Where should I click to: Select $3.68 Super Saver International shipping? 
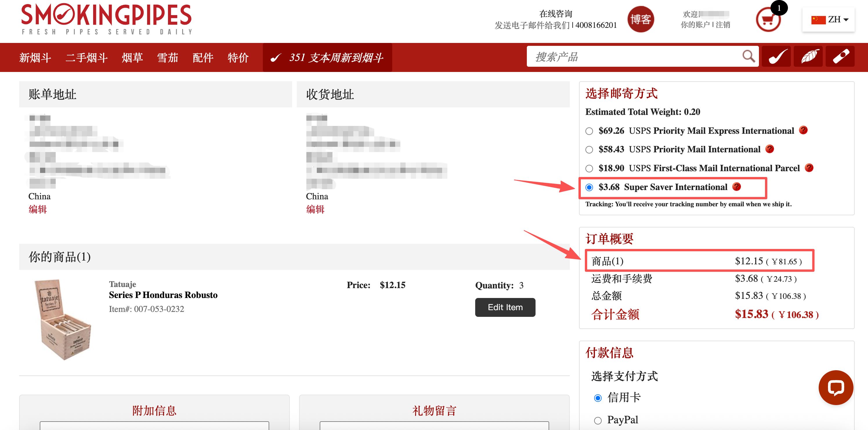[x=589, y=187]
